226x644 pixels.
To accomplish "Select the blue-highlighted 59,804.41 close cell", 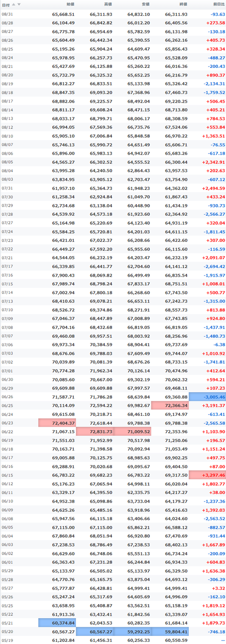I will click(170, 631).
